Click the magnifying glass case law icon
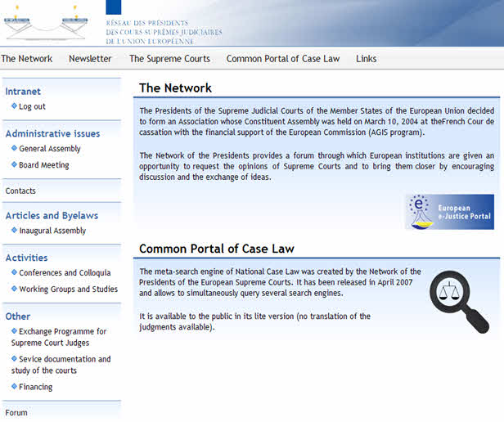The image size is (504, 422). coord(459,302)
